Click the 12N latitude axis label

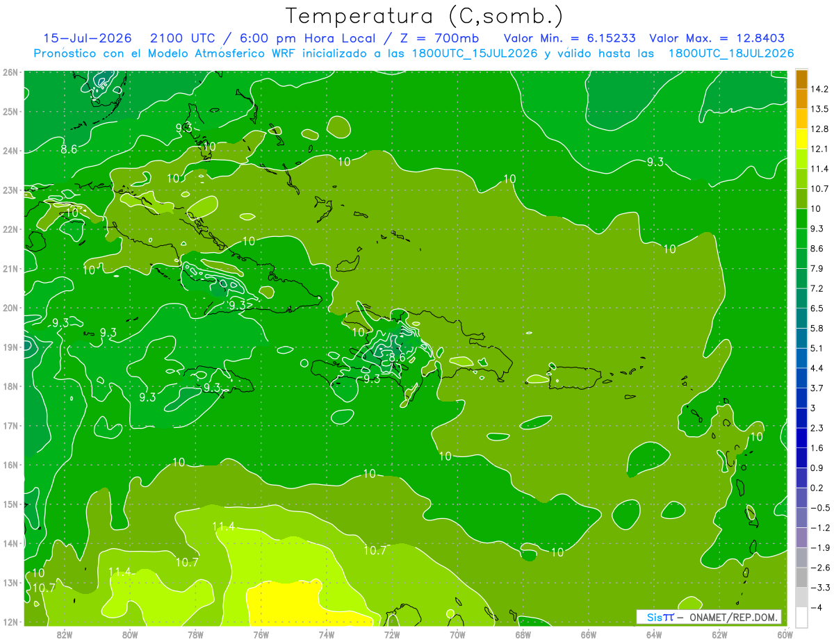coord(10,622)
